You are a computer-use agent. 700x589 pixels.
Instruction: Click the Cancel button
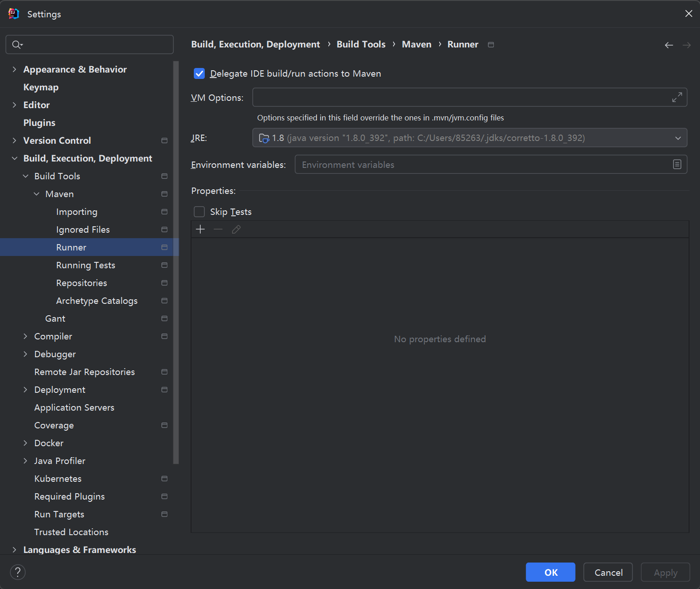click(x=608, y=572)
